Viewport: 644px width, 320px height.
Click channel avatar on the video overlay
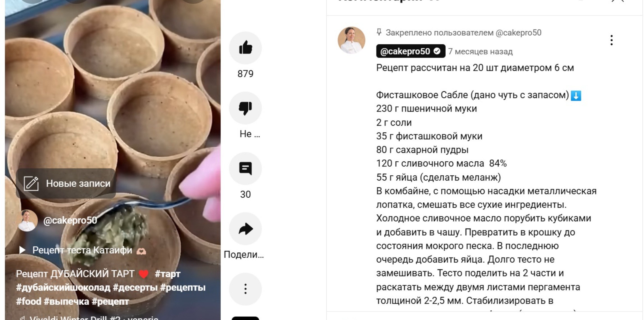tap(28, 220)
